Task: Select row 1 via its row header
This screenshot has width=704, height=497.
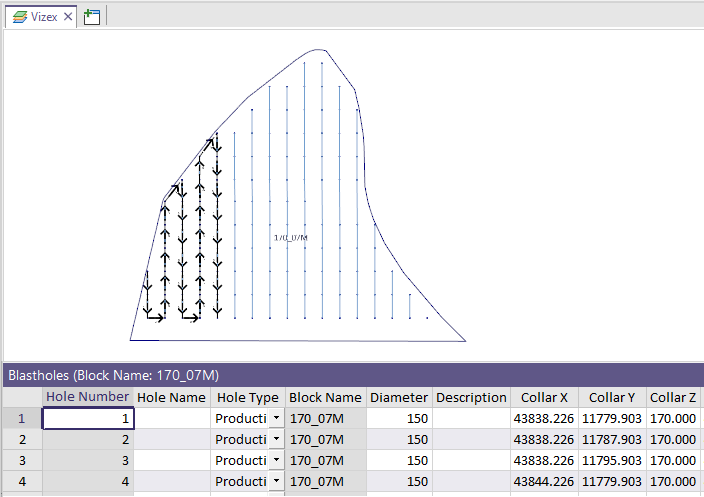Action: [21, 419]
